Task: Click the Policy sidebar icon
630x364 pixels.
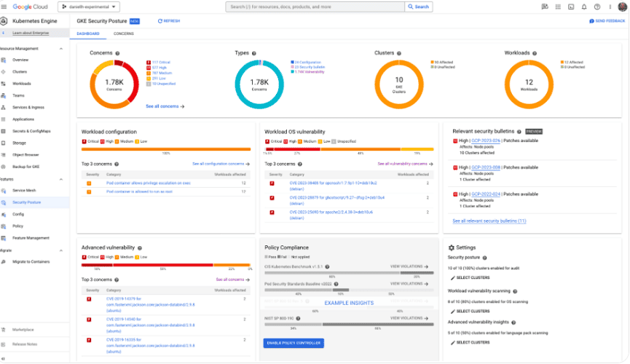Action: 3,226
